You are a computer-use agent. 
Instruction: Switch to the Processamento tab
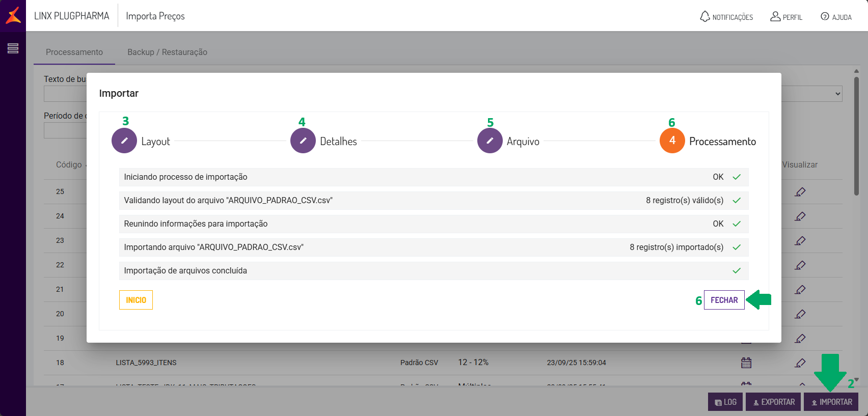pos(74,52)
